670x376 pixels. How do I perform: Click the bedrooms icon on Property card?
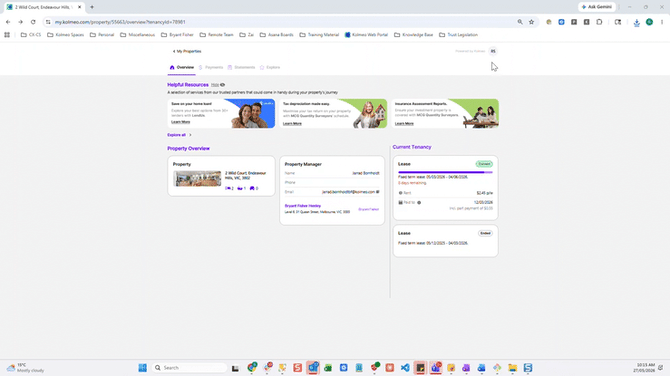[229, 188]
